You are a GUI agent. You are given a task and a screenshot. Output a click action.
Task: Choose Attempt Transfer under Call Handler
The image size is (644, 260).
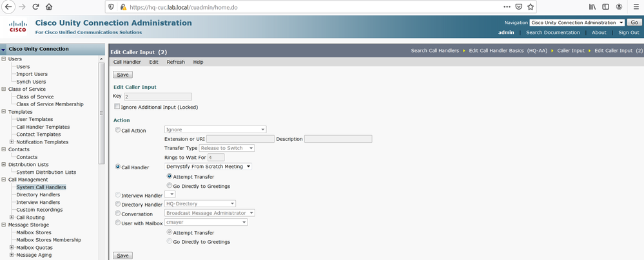pyautogui.click(x=169, y=176)
